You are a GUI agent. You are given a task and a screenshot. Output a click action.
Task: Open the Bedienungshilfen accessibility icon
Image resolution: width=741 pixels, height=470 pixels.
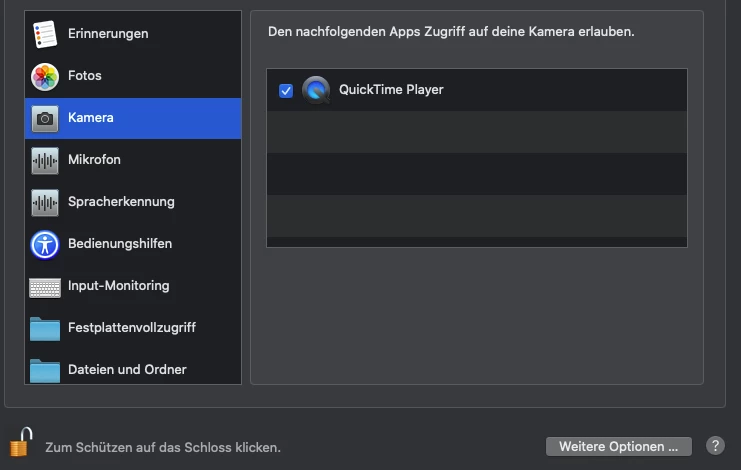[45, 245]
